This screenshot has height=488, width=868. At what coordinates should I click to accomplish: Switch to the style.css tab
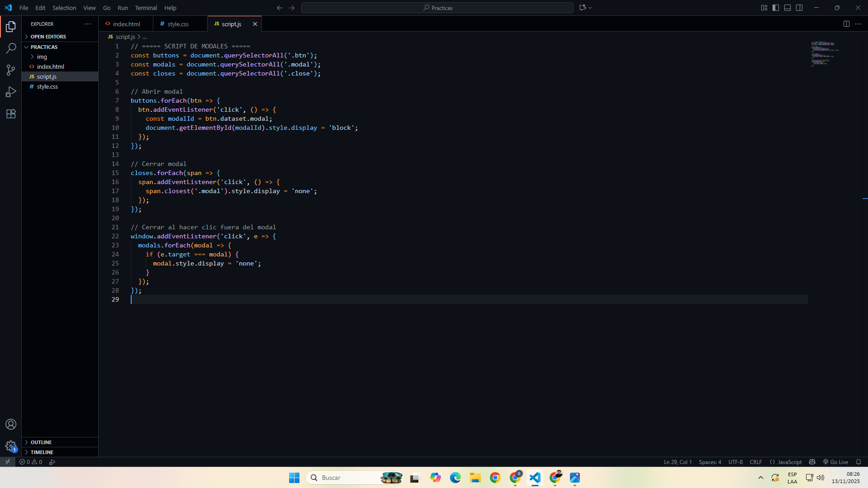(x=178, y=24)
